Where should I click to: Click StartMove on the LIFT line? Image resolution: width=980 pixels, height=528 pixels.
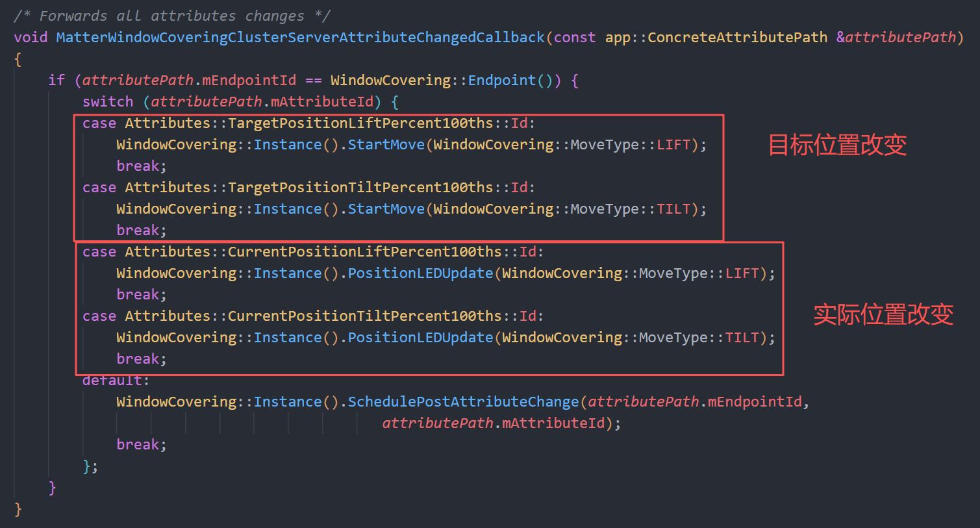click(x=386, y=145)
